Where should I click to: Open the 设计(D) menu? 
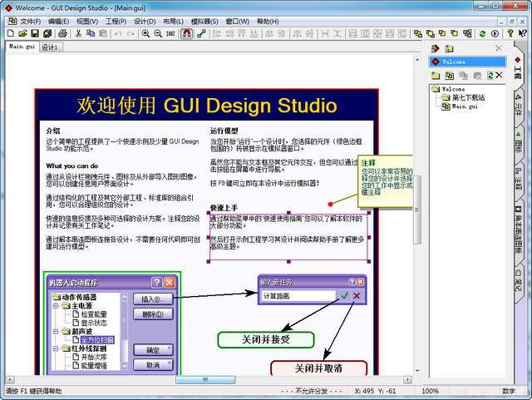pos(145,22)
